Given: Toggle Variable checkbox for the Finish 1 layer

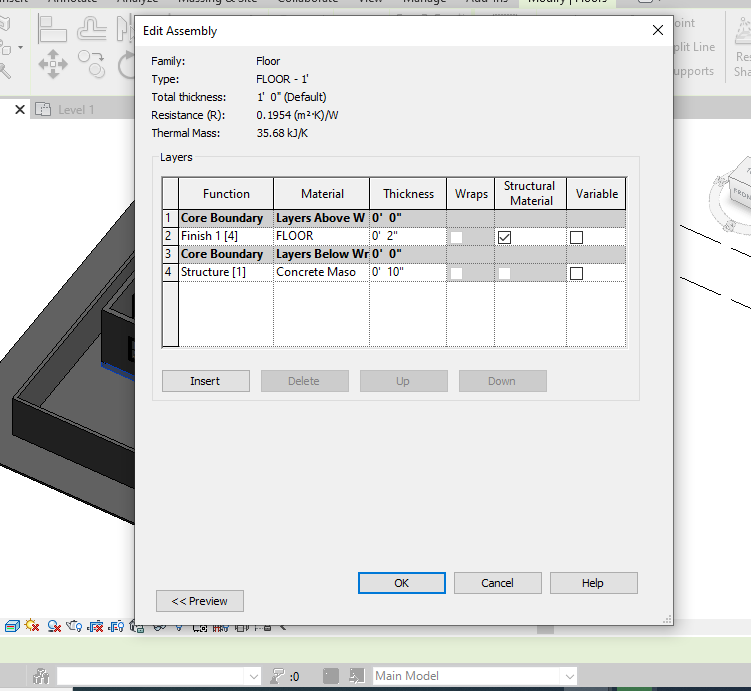Looking at the screenshot, I should (576, 237).
